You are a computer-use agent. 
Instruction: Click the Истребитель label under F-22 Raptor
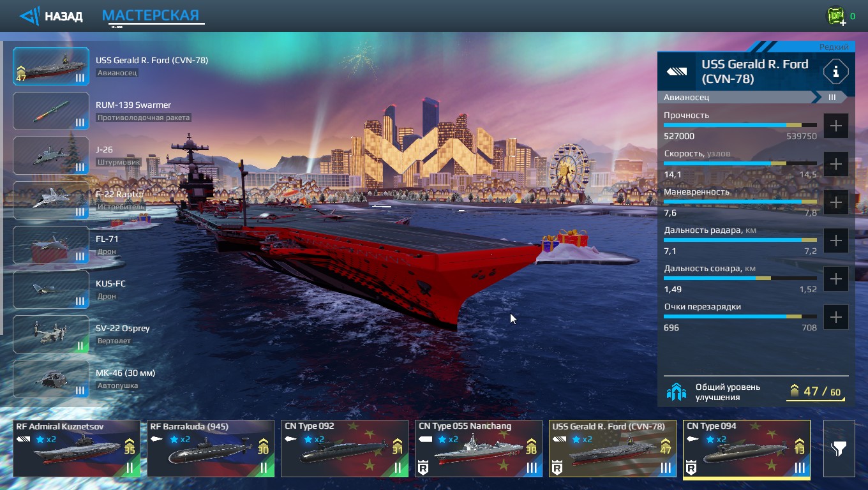[x=121, y=207]
